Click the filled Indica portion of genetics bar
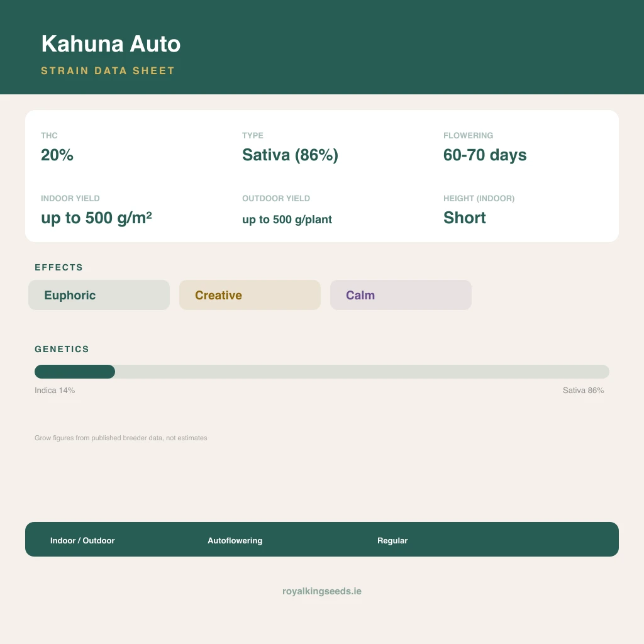The image size is (644, 644). point(75,372)
